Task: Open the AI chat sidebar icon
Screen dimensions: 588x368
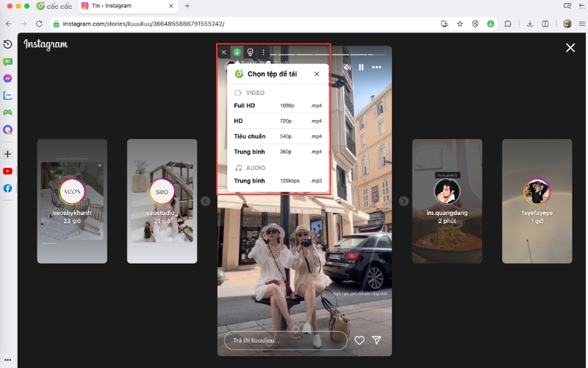Action: point(7,62)
